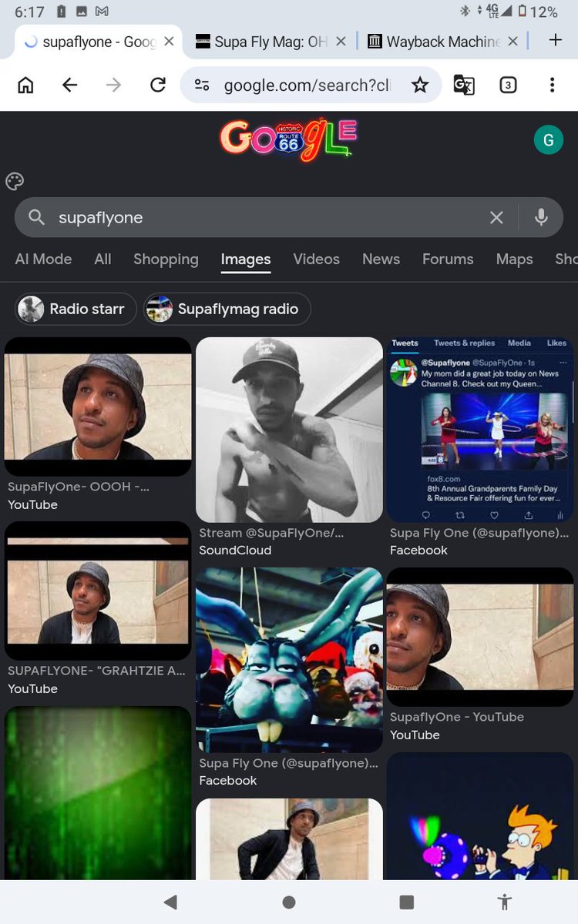Open the Futurama cartoon image
Screen dimensions: 578x924
pos(480,816)
